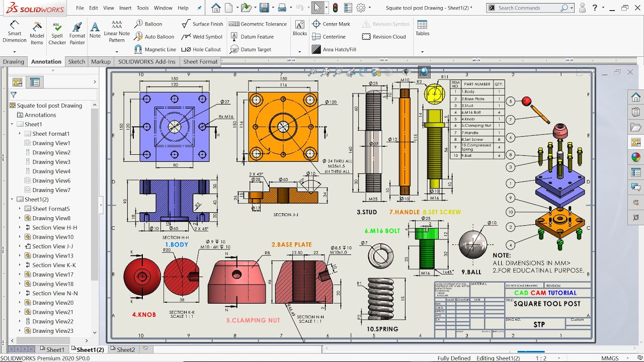Viewport: 644px width, 362px height.
Task: Click the filter funnel icon
Action: (14, 95)
